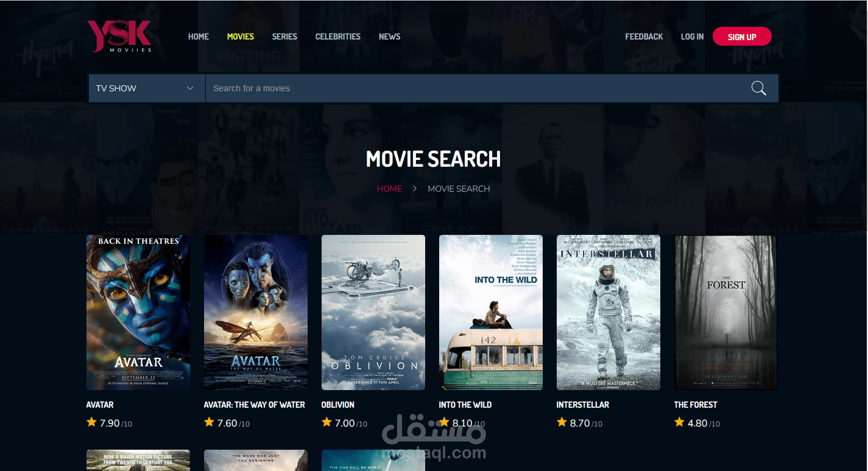
Task: Click the OBLIVION title text
Action: point(338,405)
